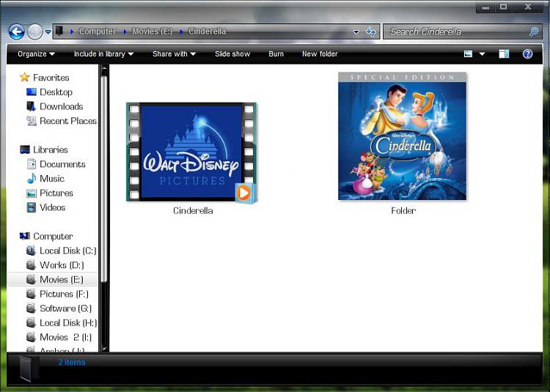550x392 pixels.
Task: Open the Organize menu
Action: (36, 54)
